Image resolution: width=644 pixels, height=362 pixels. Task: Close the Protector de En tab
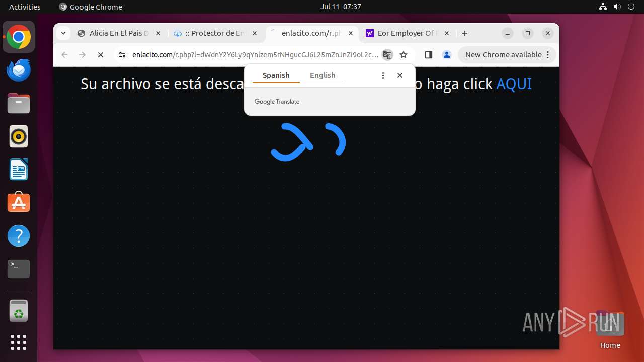pyautogui.click(x=255, y=33)
